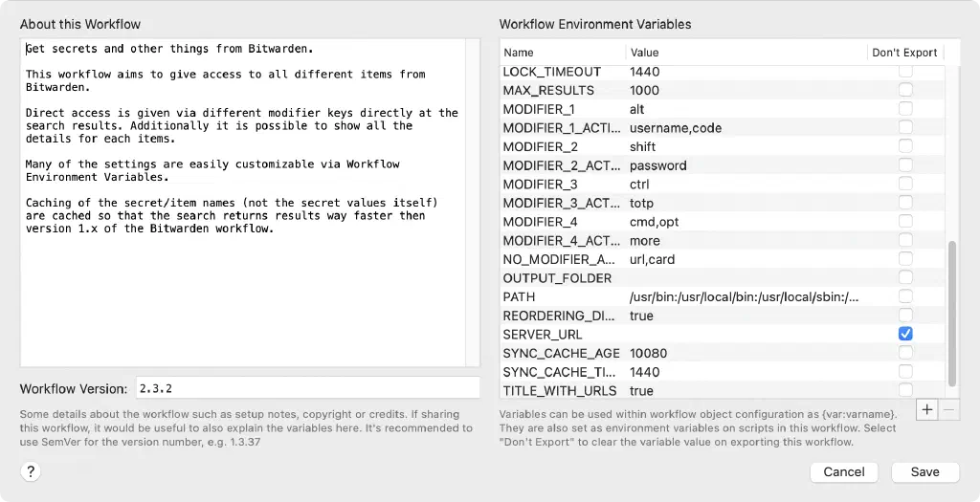
Task: Click the Don't Export column header
Action: 904,53
